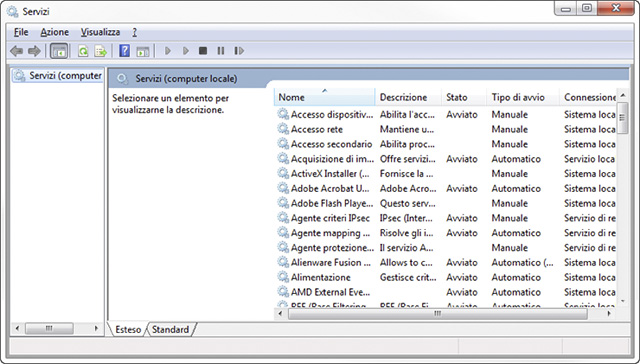Open the Visualizza menu
This screenshot has width=640, height=364.
pos(100,32)
